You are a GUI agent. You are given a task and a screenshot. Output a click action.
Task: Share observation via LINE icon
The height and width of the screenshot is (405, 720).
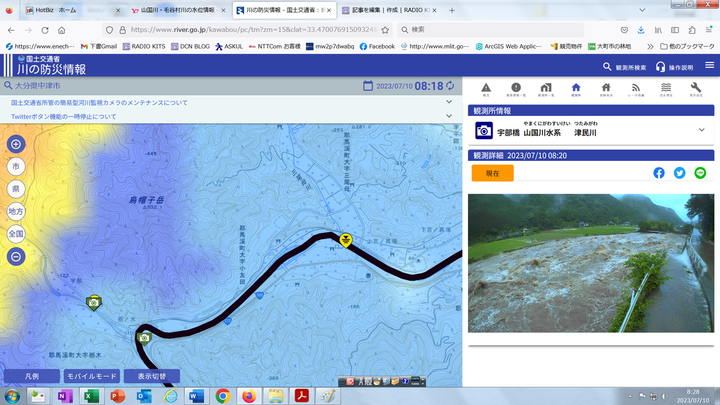tap(701, 173)
